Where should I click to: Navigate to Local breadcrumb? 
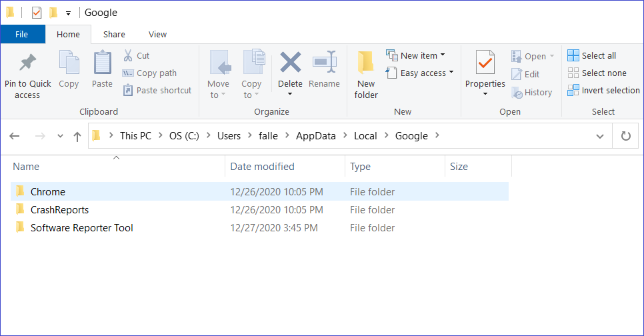point(365,136)
